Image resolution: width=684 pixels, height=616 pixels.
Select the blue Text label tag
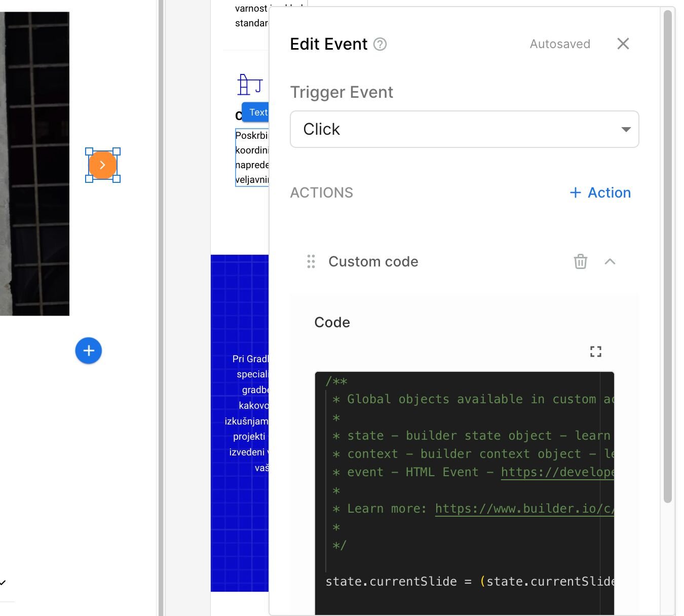[x=256, y=112]
